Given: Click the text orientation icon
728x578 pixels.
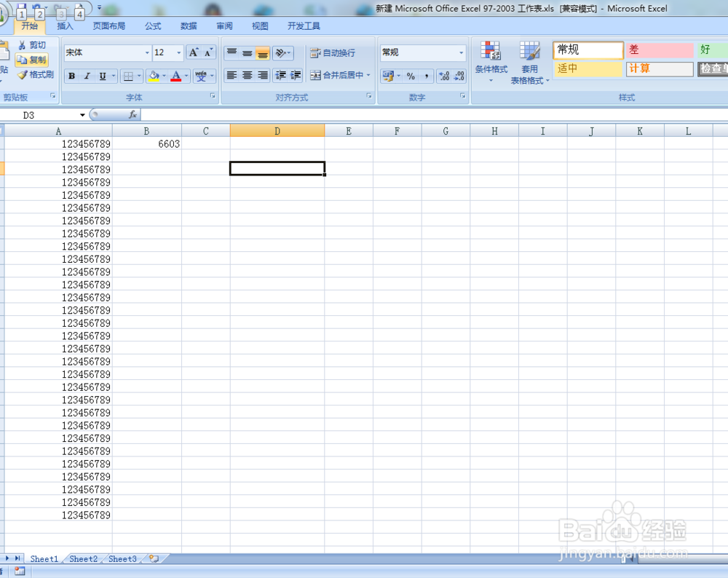Looking at the screenshot, I should [280, 53].
